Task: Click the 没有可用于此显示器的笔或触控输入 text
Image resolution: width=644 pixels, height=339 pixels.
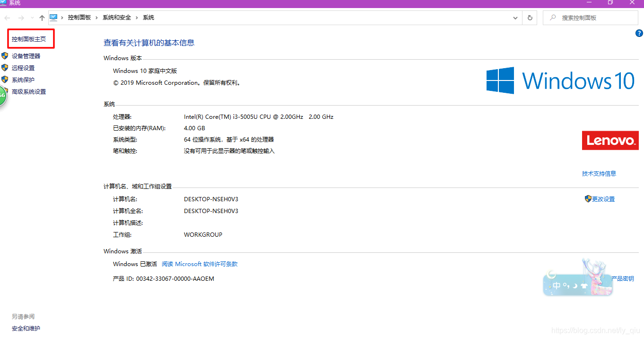Action: coord(229,151)
